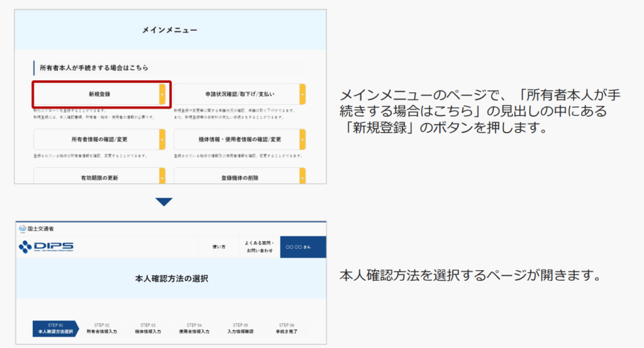Click the 国土交通省 text label
The height and width of the screenshot is (348, 644).
coord(41,229)
